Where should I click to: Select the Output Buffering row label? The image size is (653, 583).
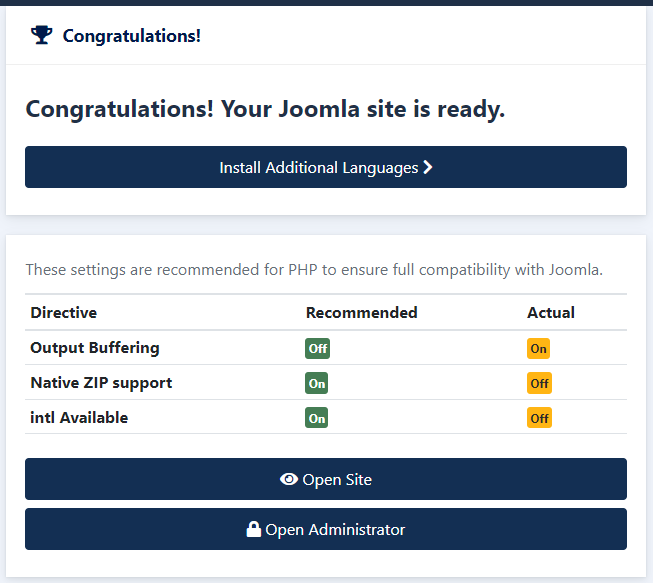pos(95,348)
